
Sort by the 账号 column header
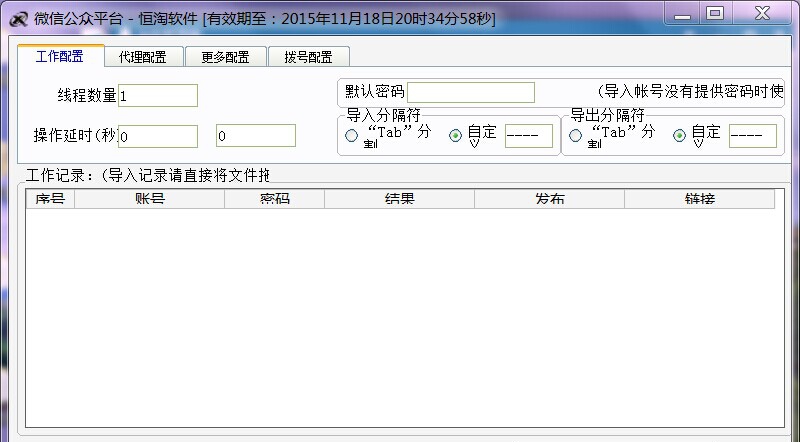[x=149, y=199]
